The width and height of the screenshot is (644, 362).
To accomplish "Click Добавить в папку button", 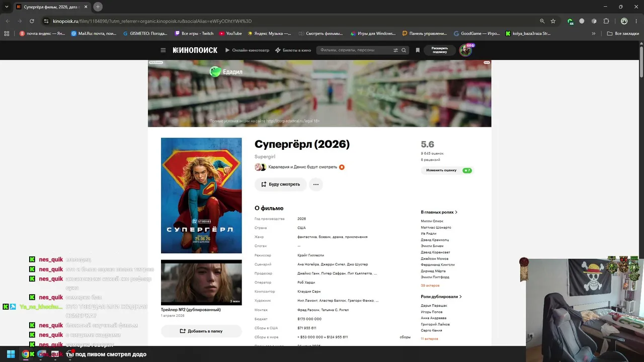I will [x=201, y=331].
